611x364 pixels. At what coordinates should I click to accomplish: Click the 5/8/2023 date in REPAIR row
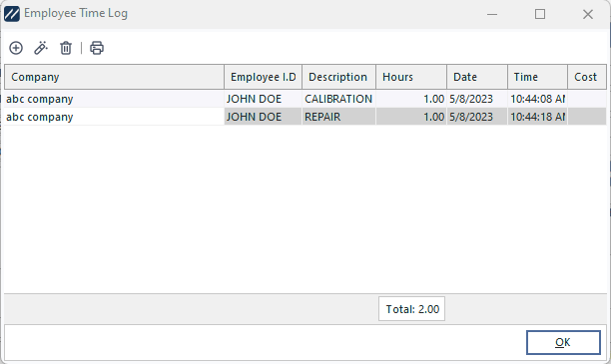pyautogui.click(x=477, y=117)
